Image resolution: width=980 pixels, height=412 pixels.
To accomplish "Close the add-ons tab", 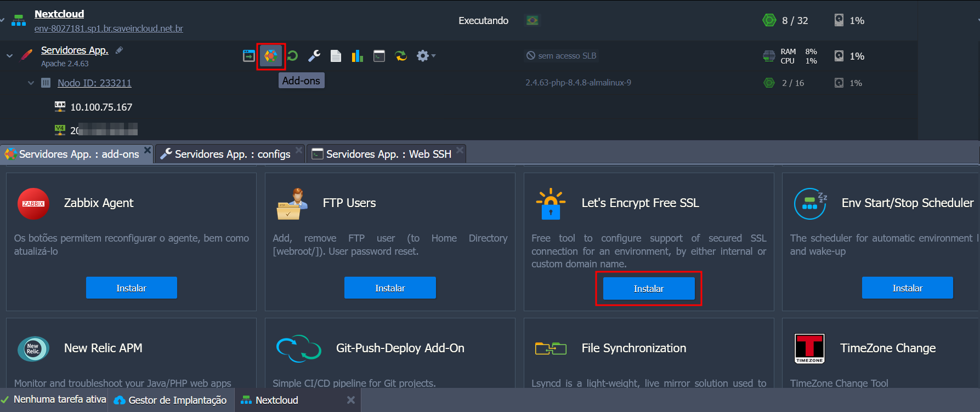I will click(x=148, y=150).
